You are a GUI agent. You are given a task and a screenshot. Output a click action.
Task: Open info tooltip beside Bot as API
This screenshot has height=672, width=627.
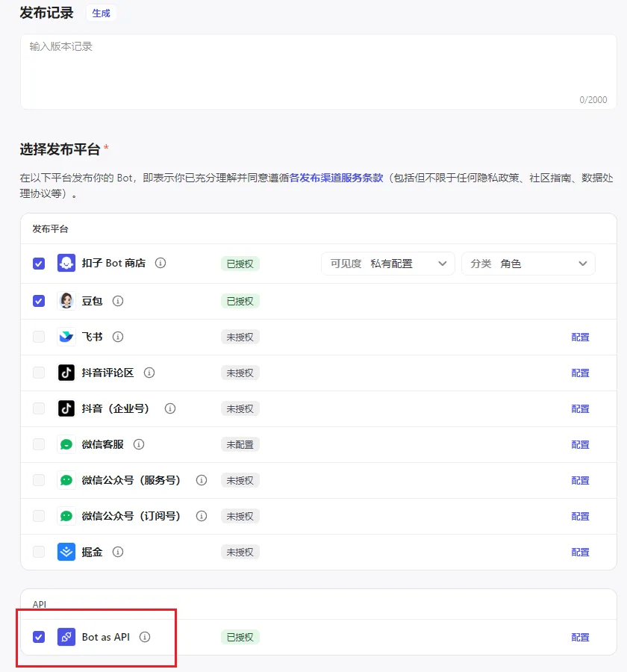pos(145,637)
